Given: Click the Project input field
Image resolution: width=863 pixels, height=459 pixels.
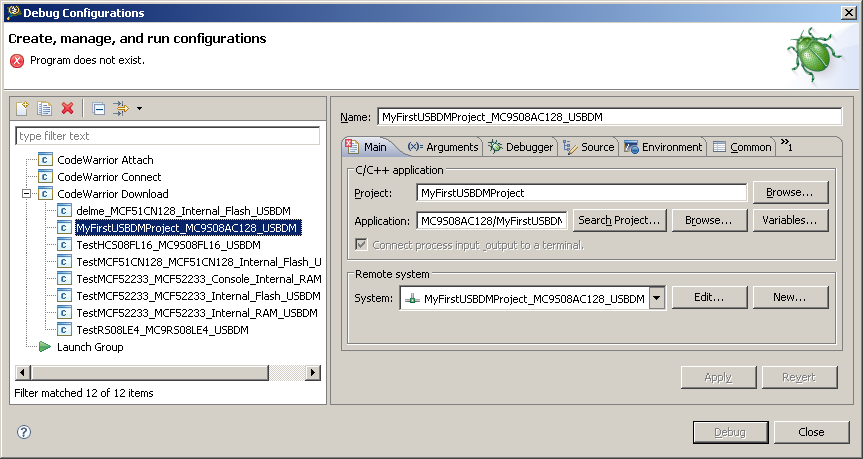Looking at the screenshot, I should 582,193.
